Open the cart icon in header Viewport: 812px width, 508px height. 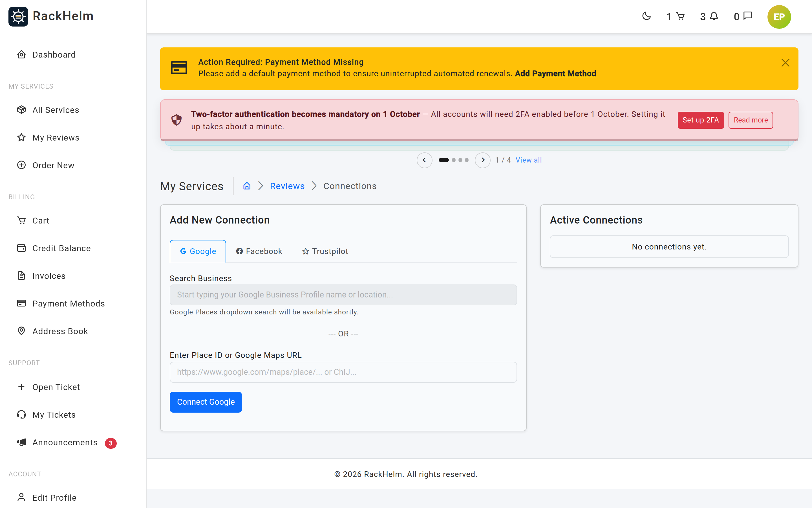[x=680, y=16]
